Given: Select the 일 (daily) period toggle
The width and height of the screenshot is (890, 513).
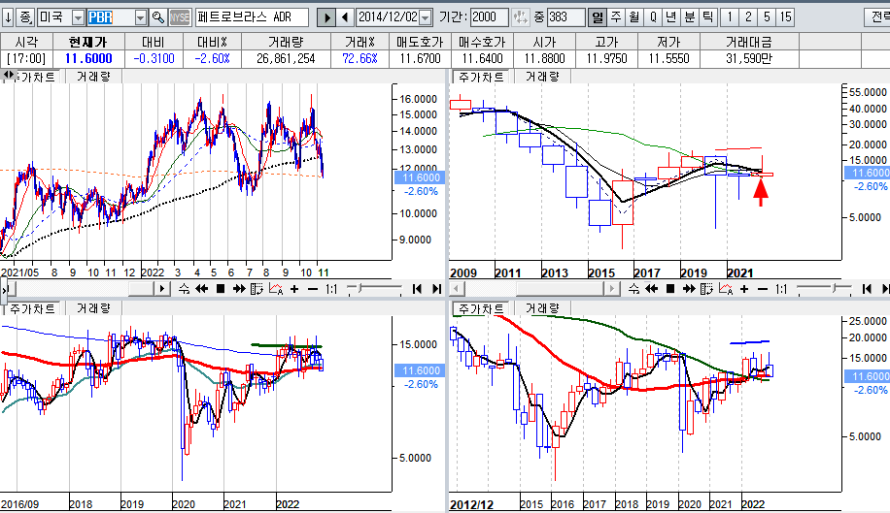Looking at the screenshot, I should pos(597,18).
